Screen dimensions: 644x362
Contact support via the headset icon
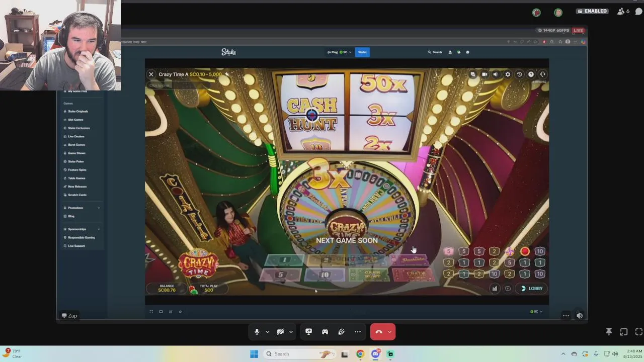(542, 74)
